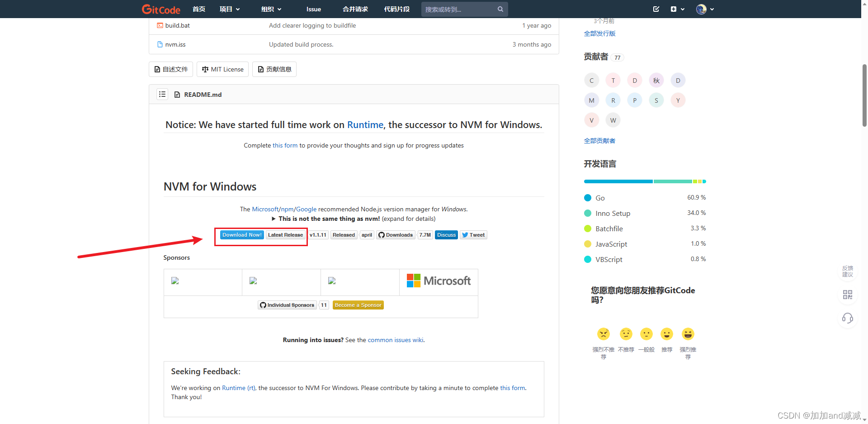This screenshot has width=868, height=424.
Task: Open the headset customer service icon
Action: (x=848, y=319)
